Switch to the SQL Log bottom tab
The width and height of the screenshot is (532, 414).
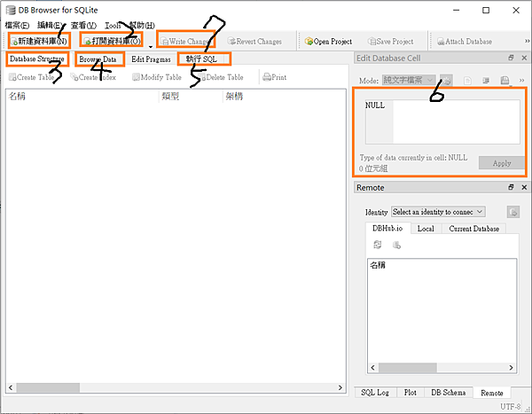pos(375,393)
